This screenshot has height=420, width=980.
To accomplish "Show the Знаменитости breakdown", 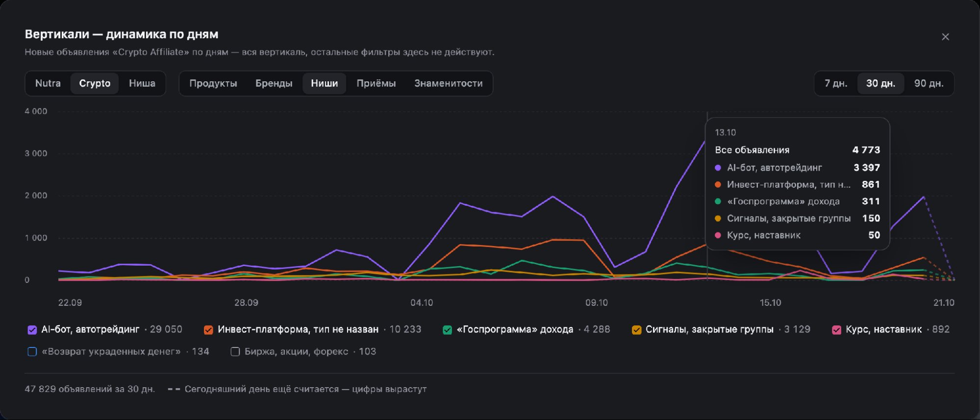I will click(x=449, y=83).
